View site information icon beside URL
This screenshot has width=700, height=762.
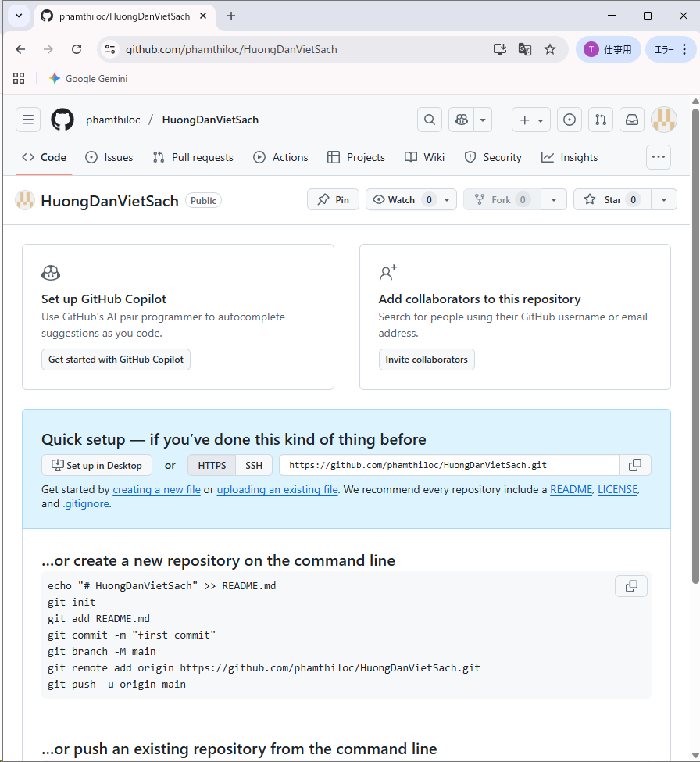pyautogui.click(x=111, y=49)
